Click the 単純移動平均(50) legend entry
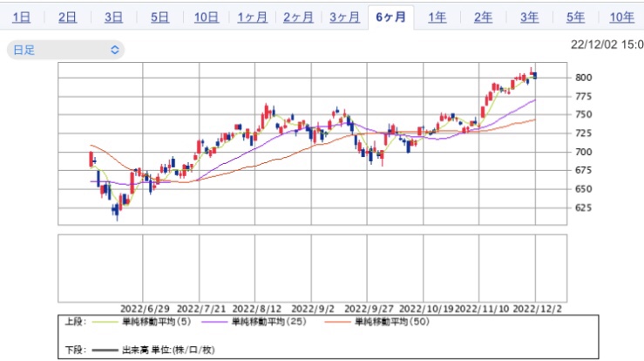This screenshot has height=361, width=644. 392,322
